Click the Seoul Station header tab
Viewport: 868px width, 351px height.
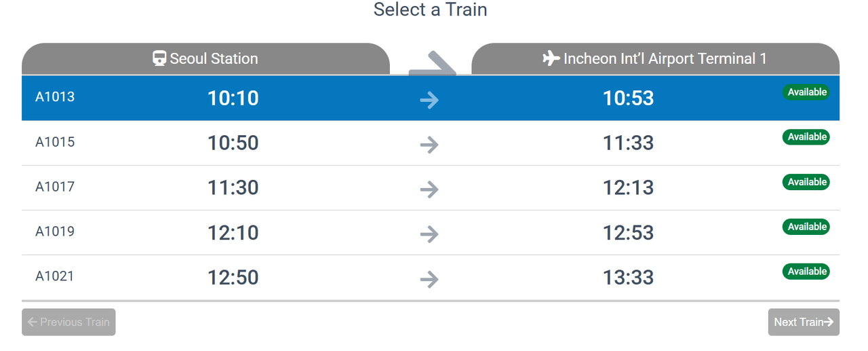click(x=205, y=59)
